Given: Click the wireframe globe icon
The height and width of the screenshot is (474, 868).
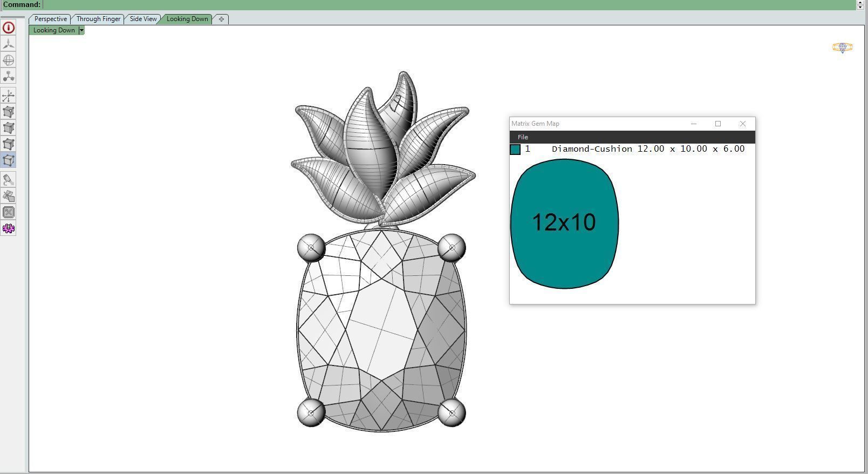Looking at the screenshot, I should [x=9, y=60].
